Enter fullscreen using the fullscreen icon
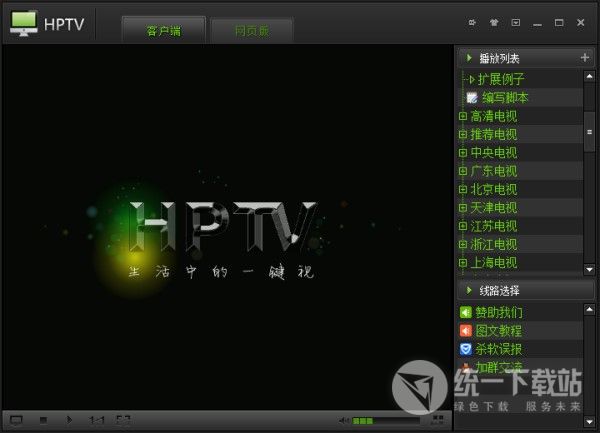 pos(123,420)
